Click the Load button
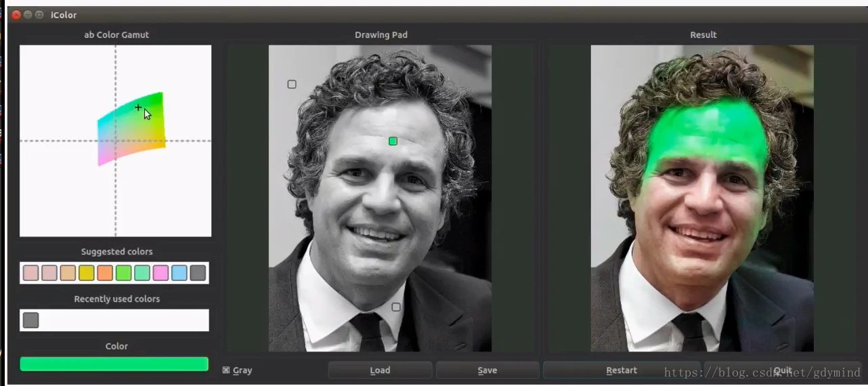Image resolution: width=868 pixels, height=386 pixels. coord(380,370)
